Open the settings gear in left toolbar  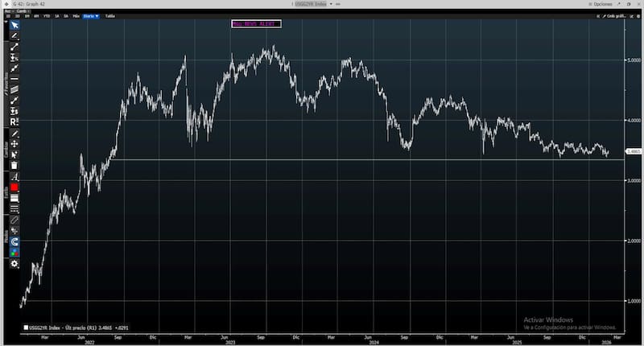coord(14,263)
